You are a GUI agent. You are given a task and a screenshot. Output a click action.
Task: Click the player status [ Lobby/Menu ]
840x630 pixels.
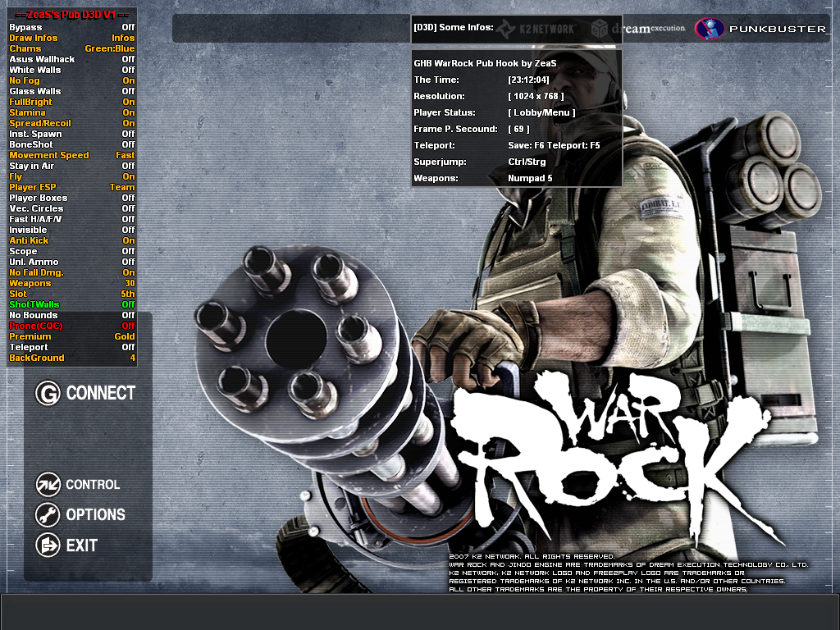541,113
